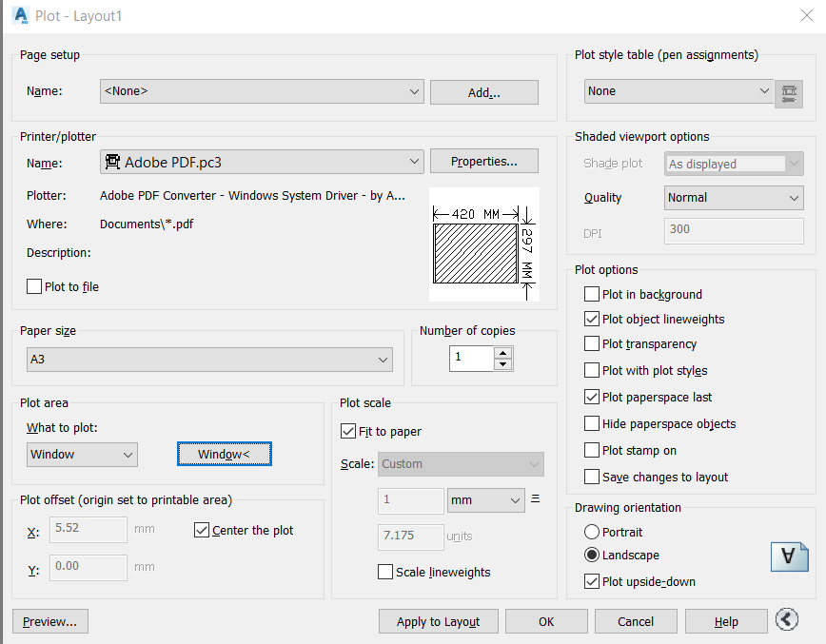Select the Portrait orientation radio button

click(592, 533)
